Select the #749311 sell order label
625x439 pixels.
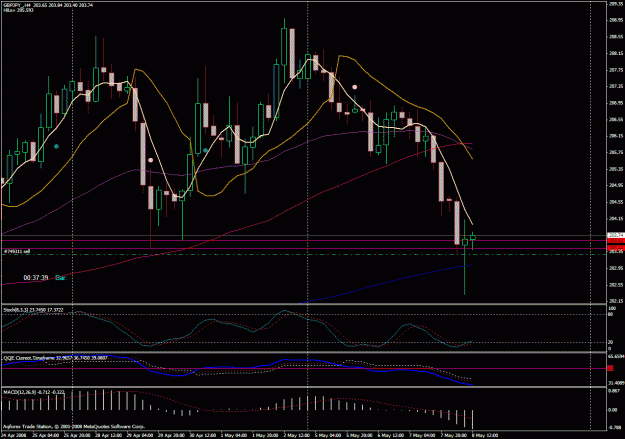click(17, 252)
